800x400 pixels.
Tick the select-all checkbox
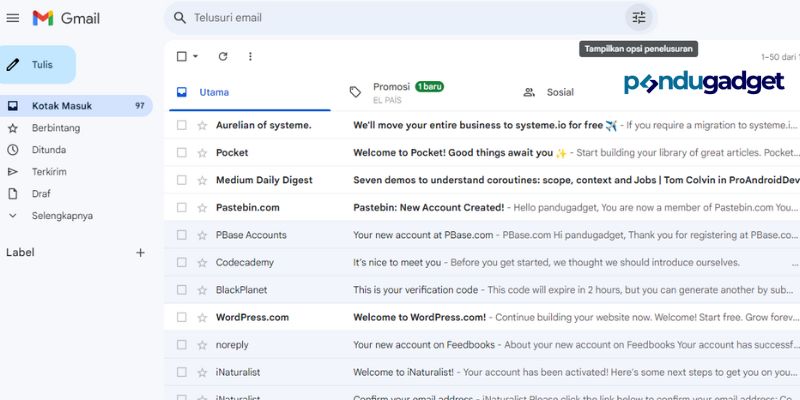pyautogui.click(x=182, y=57)
